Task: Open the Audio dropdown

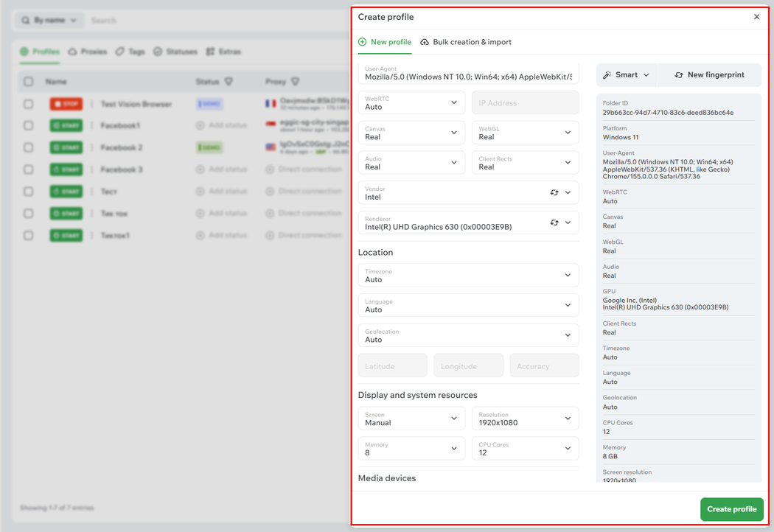Action: (x=411, y=163)
